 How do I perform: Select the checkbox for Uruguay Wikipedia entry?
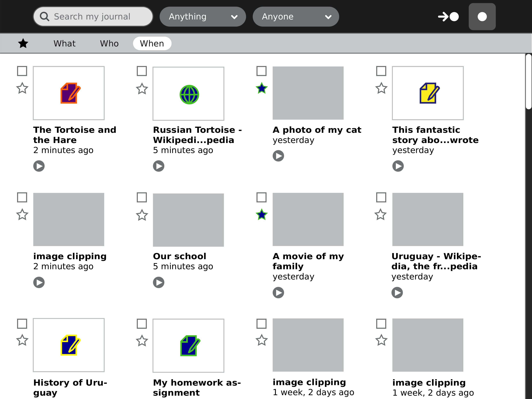(x=381, y=197)
